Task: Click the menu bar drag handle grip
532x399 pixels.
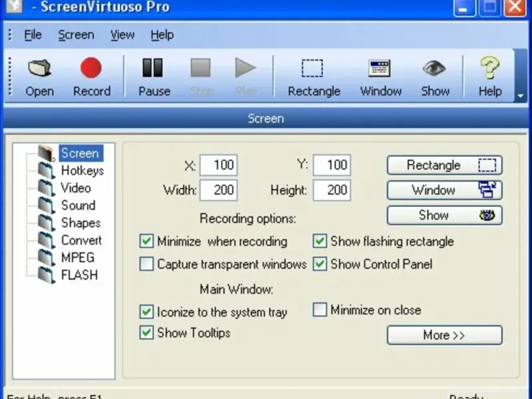Action: pyautogui.click(x=10, y=35)
